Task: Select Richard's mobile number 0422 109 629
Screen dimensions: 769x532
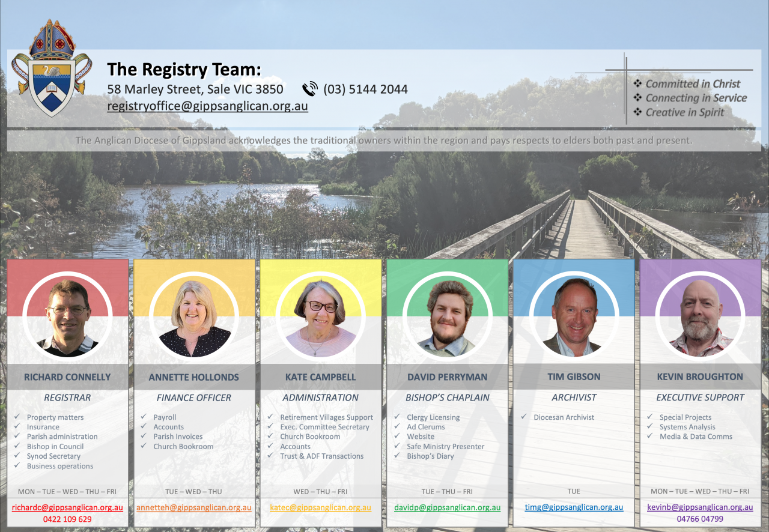Action: tap(67, 519)
